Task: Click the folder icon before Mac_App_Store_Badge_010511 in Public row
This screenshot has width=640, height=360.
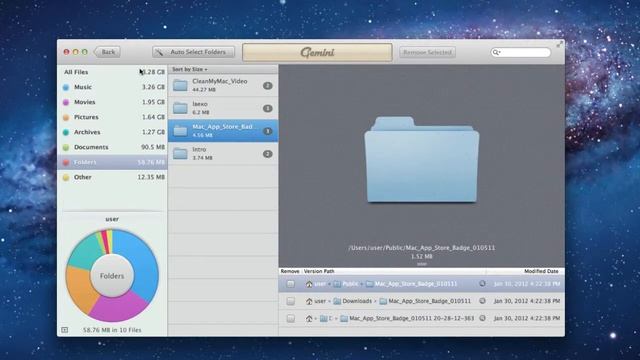Action: [x=369, y=284]
